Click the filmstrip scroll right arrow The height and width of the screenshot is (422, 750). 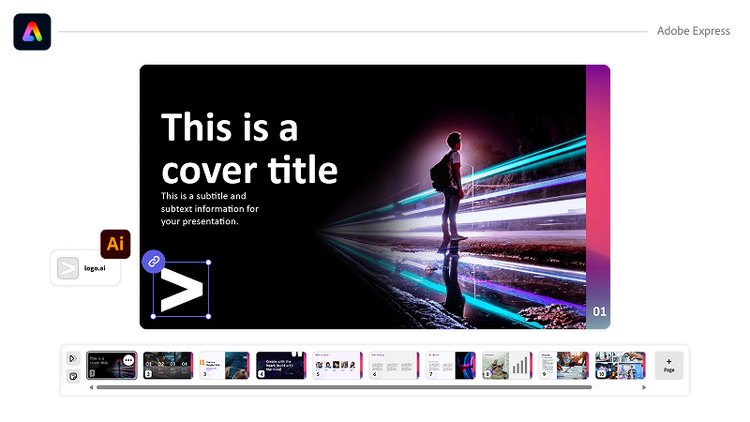coord(645,387)
